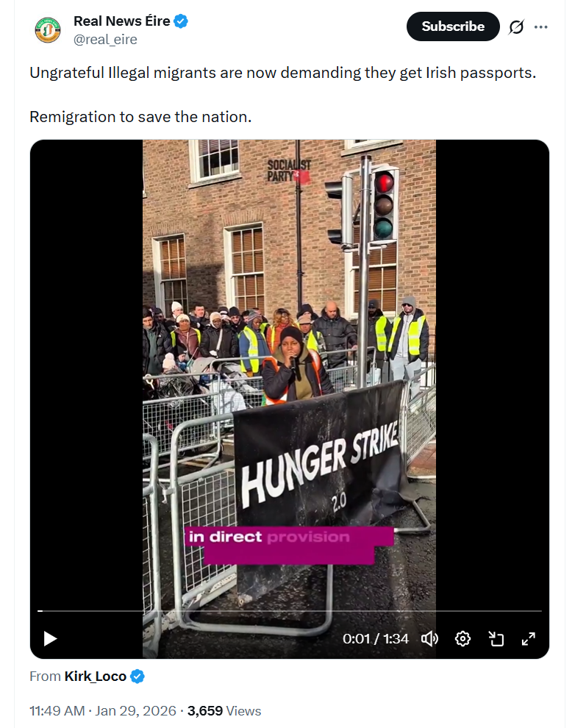Image resolution: width=575 pixels, height=728 pixels.
Task: Open the Real News Éire display name link
Action: 121,21
